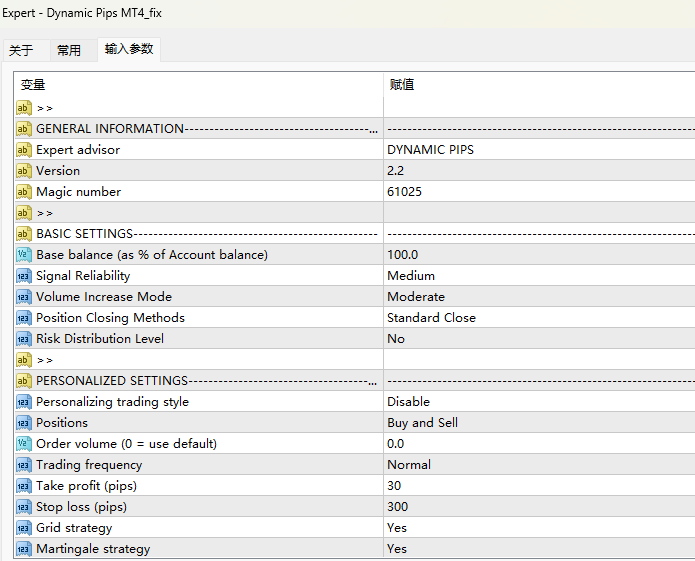Click the icon beside Magic number
The height and width of the screenshot is (561, 695).
pyautogui.click(x=24, y=192)
